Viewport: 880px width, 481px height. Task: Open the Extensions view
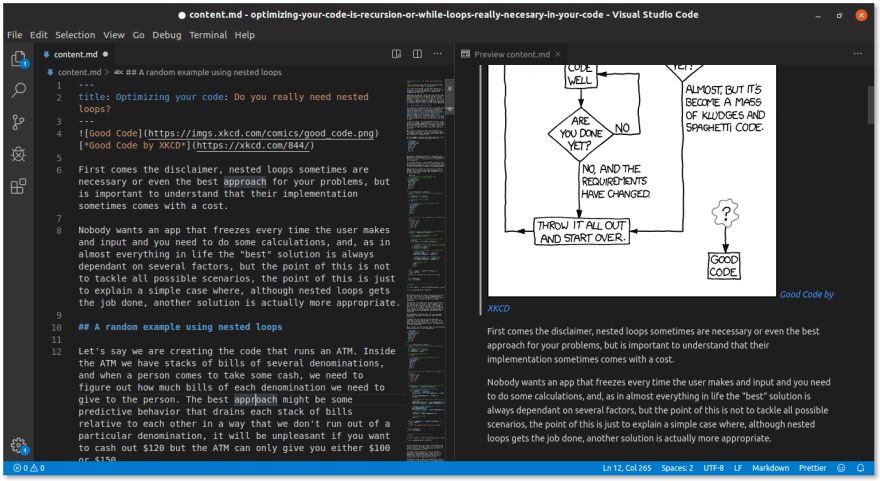pos(19,186)
